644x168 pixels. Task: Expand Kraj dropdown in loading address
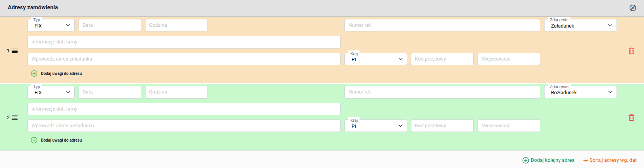tap(375, 59)
